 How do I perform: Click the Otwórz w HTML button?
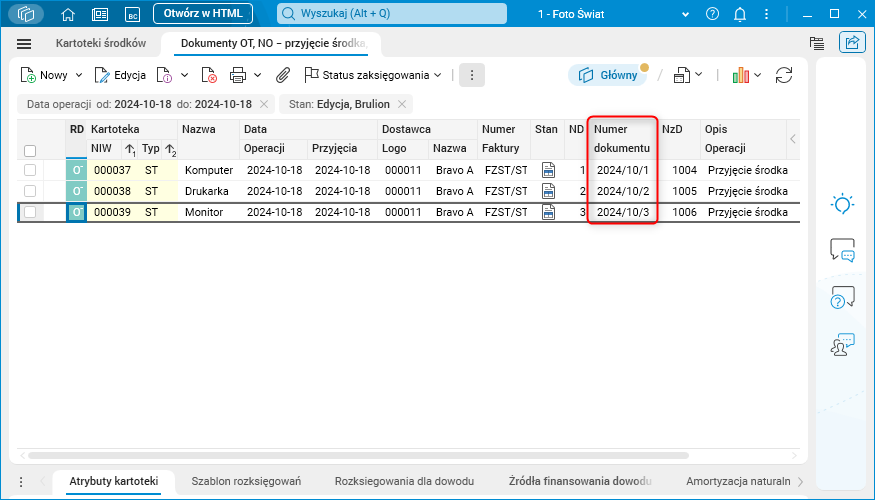tap(203, 14)
